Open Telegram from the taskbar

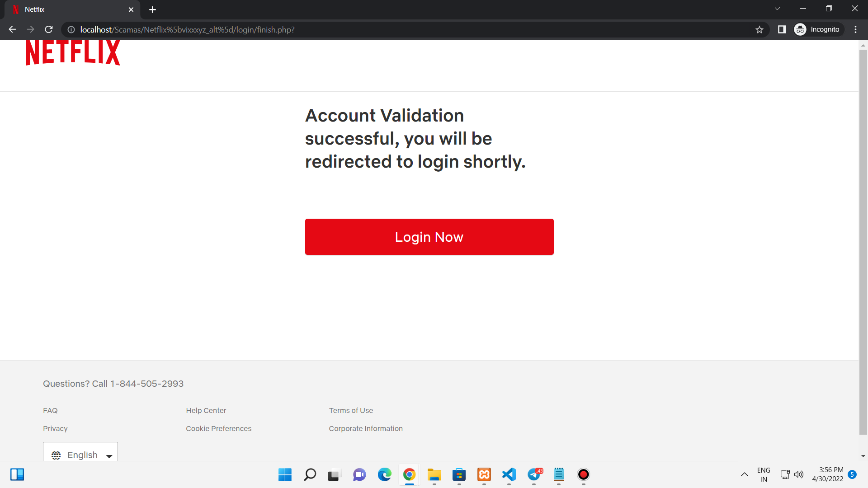pos(534,474)
